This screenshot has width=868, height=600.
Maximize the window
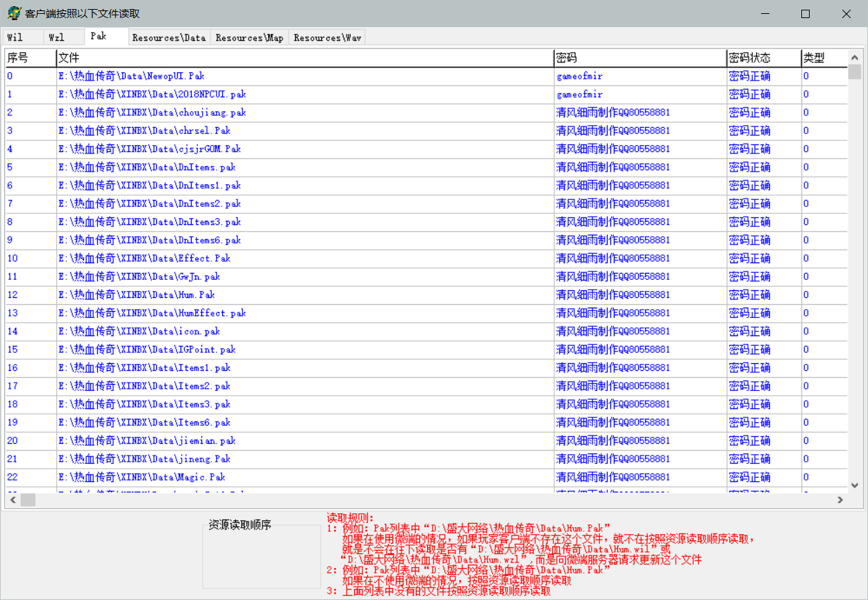coord(806,14)
